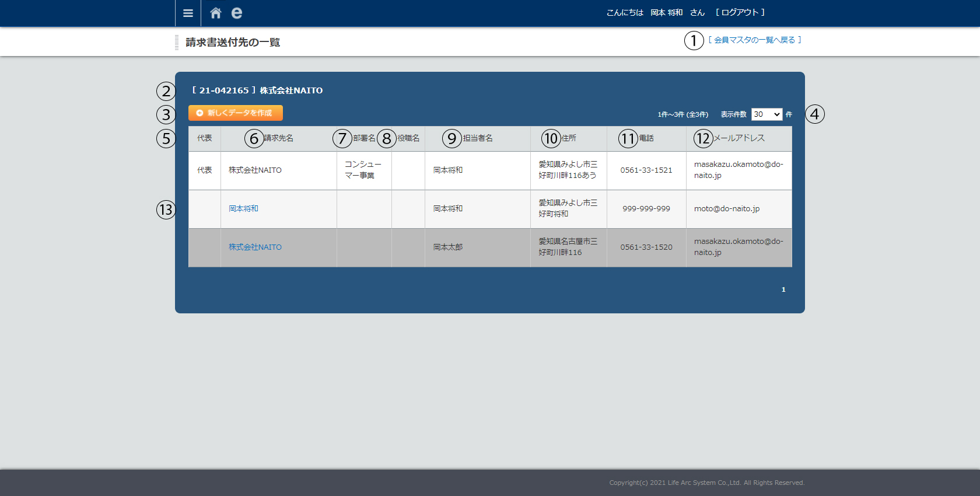Sort by 請求先名 column header
The image size is (980, 496).
click(278, 138)
